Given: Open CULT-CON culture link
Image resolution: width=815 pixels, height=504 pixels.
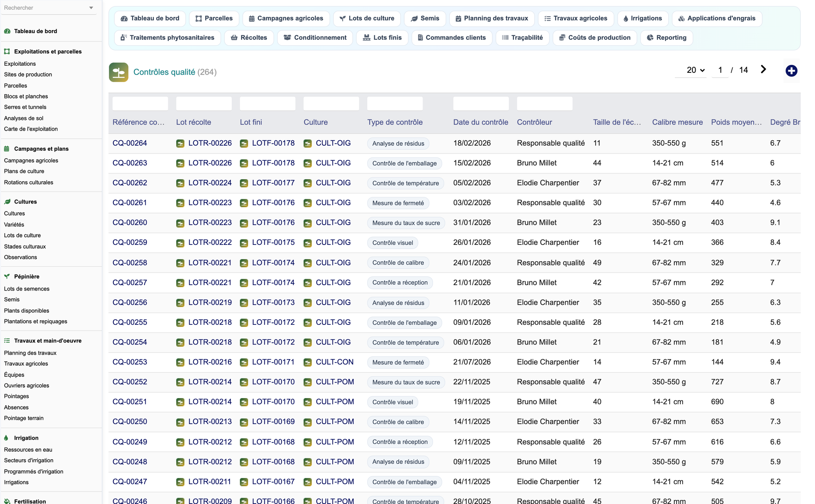Looking at the screenshot, I should [x=335, y=362].
